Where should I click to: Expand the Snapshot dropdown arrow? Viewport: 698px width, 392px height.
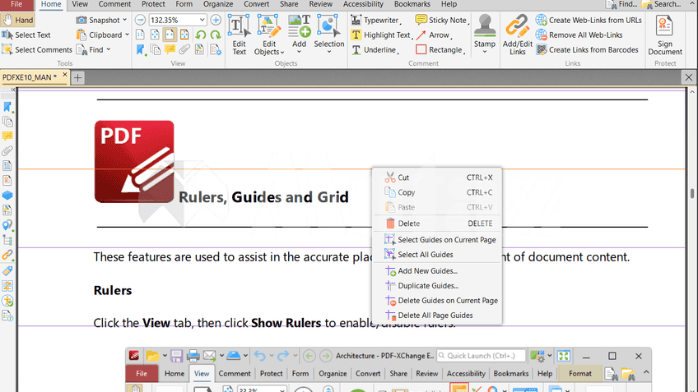point(125,20)
